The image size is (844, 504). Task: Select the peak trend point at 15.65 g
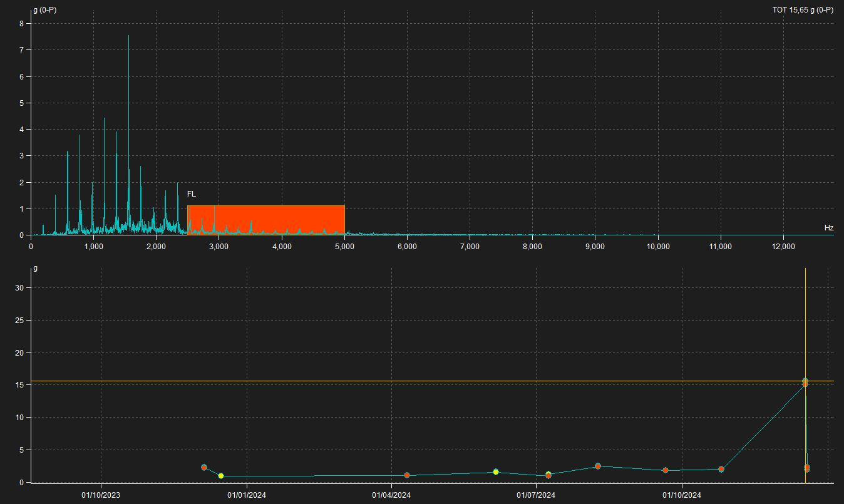(805, 381)
